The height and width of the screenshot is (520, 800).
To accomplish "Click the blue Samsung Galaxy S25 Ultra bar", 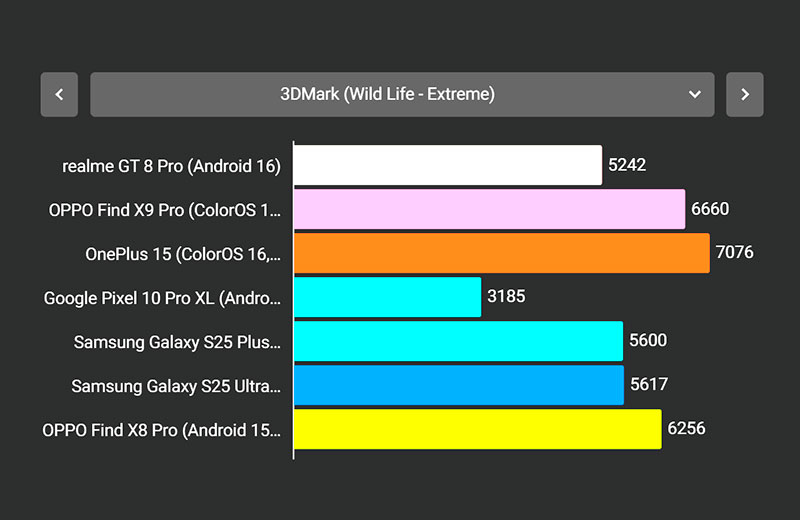I will tap(459, 385).
